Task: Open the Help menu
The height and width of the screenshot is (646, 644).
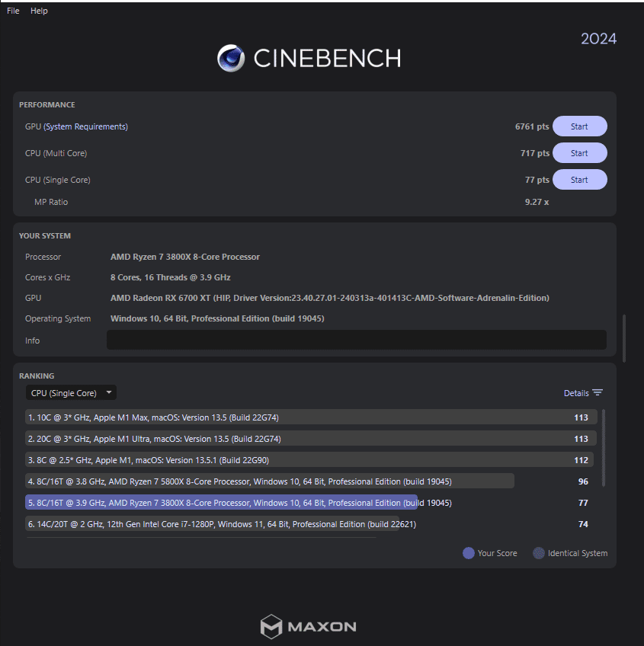Action: 39,11
